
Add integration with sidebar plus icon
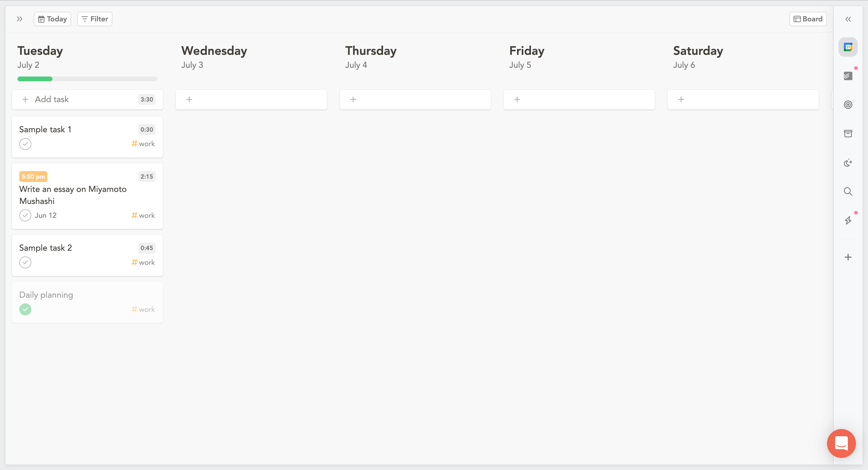coord(848,257)
